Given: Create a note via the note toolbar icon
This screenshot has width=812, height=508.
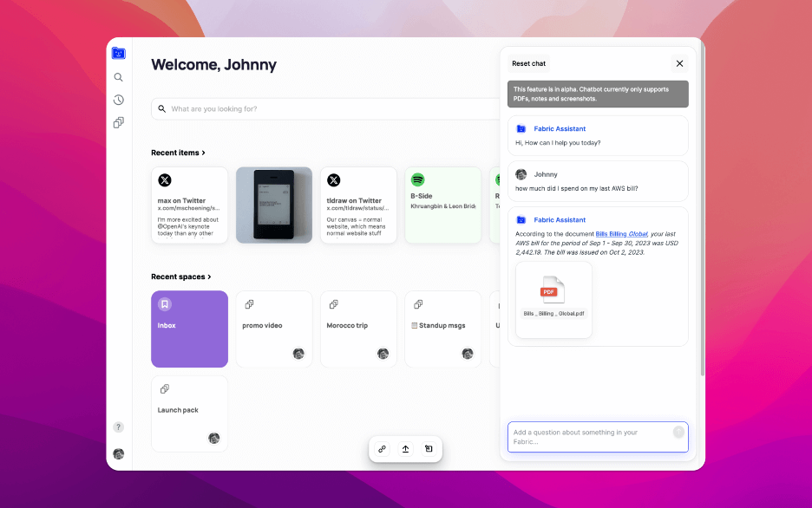Looking at the screenshot, I should pos(429,449).
